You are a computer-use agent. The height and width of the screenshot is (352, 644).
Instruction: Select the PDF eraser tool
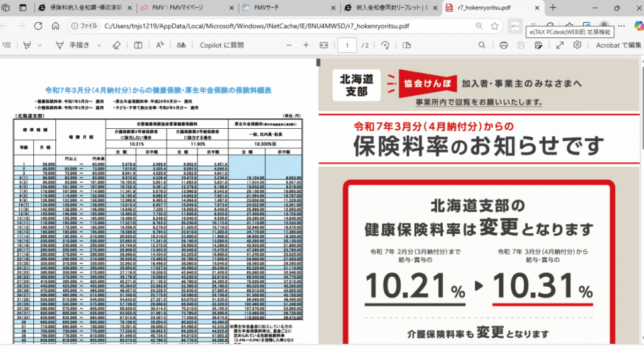[x=116, y=45]
